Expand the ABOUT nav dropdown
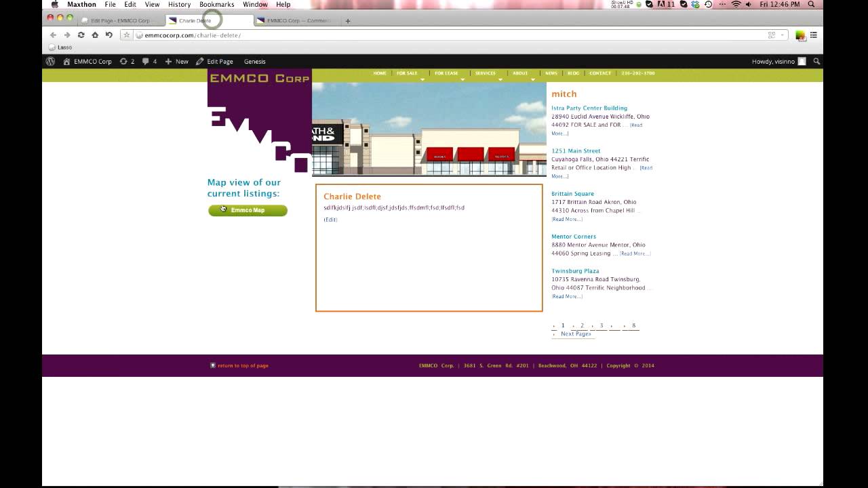 tap(533, 79)
